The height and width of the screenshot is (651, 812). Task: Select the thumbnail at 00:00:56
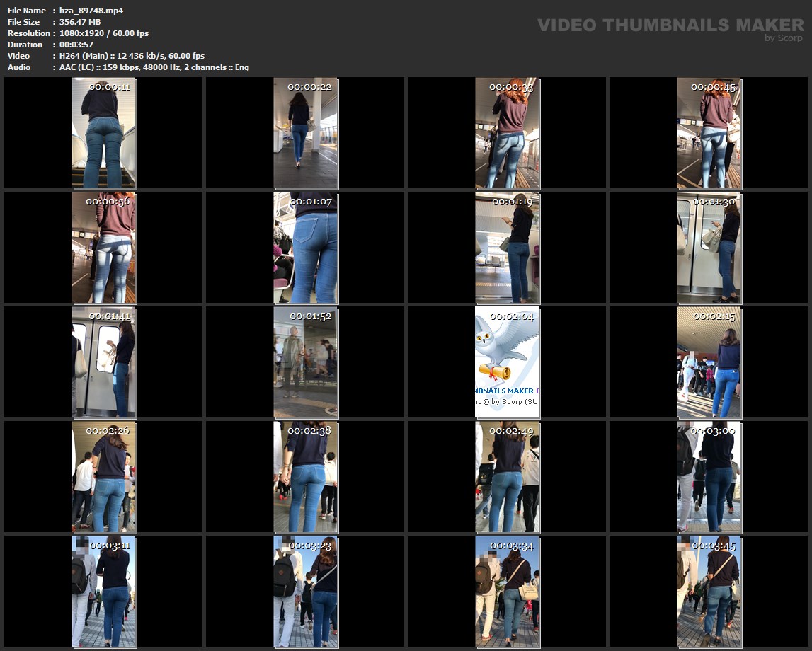tap(104, 248)
